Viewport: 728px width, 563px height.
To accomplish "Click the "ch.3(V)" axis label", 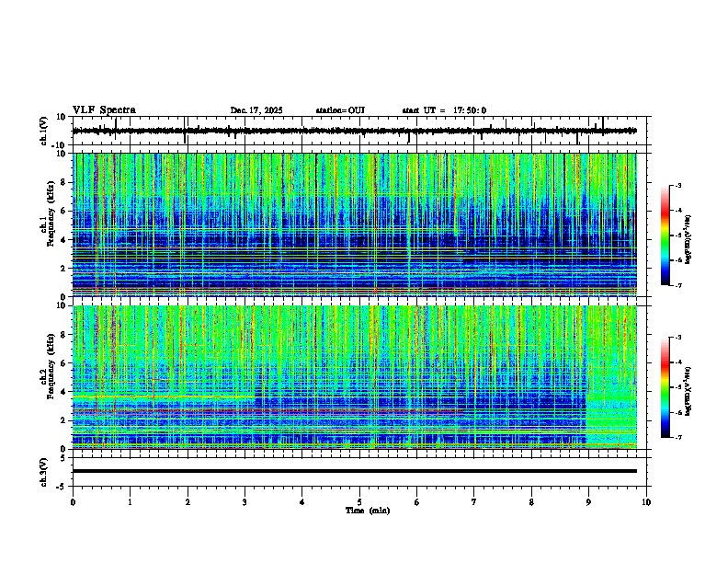I will click(x=44, y=472).
